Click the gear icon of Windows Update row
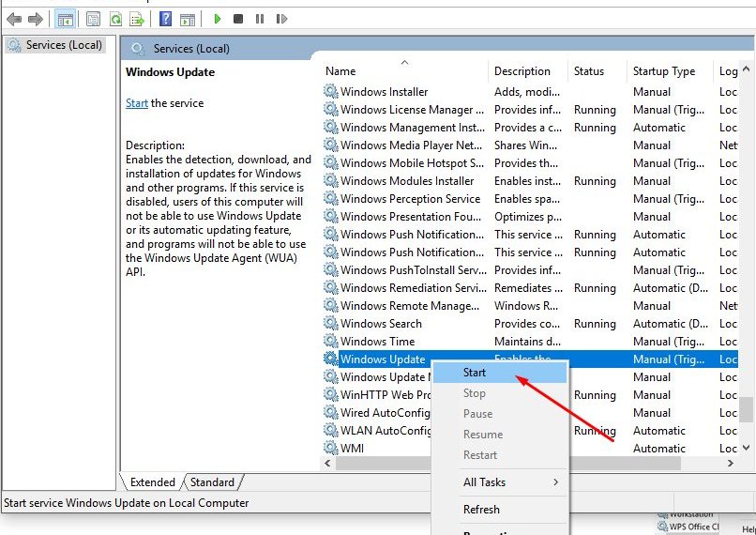This screenshot has height=535, width=756. tap(331, 359)
